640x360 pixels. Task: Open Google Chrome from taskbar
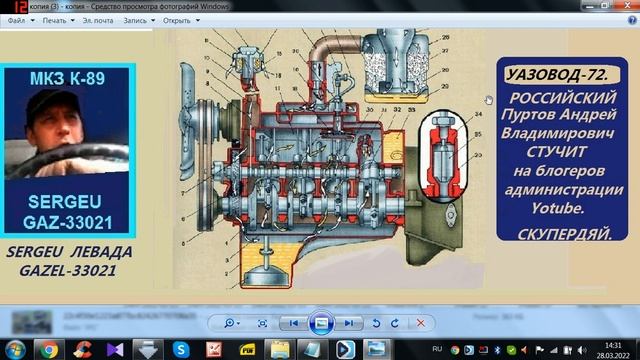(x=49, y=350)
